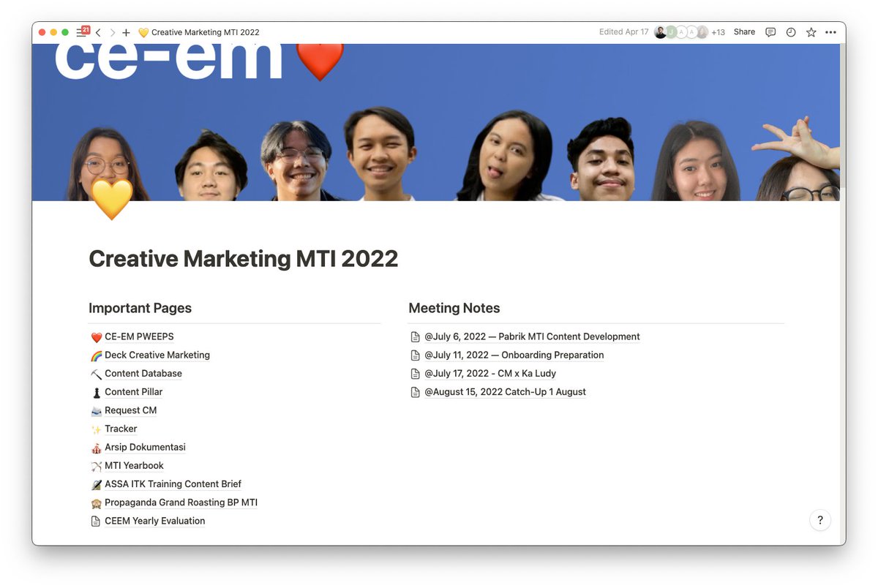
Task: Click the yellow heart page emoji above the cover
Action: (112, 198)
